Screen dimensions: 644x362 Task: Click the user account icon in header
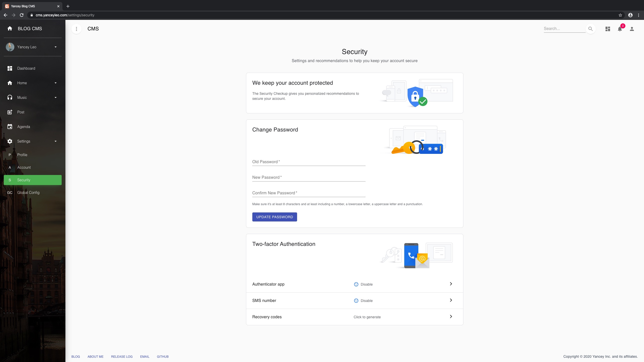632,29
